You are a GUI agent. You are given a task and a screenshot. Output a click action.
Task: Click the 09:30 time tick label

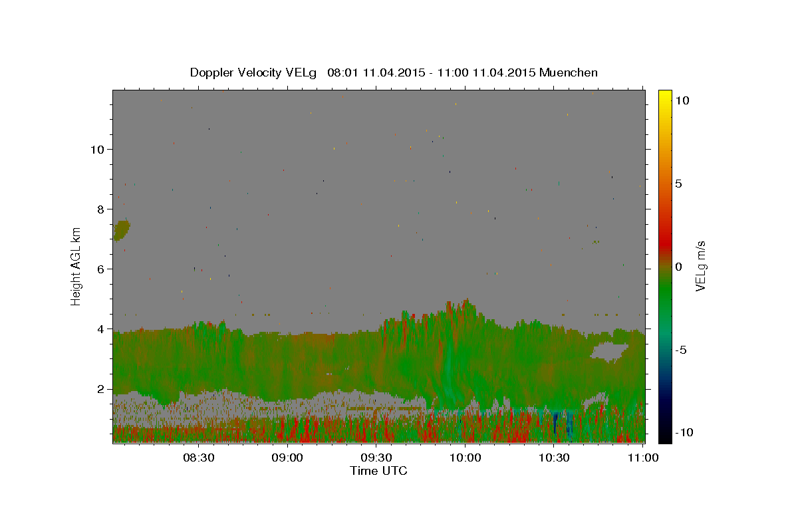pos(376,458)
